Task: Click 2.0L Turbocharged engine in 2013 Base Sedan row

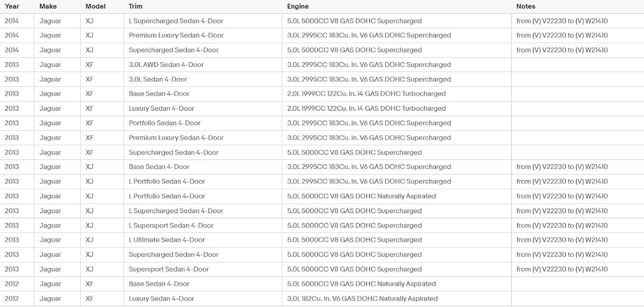Action: [x=367, y=94]
